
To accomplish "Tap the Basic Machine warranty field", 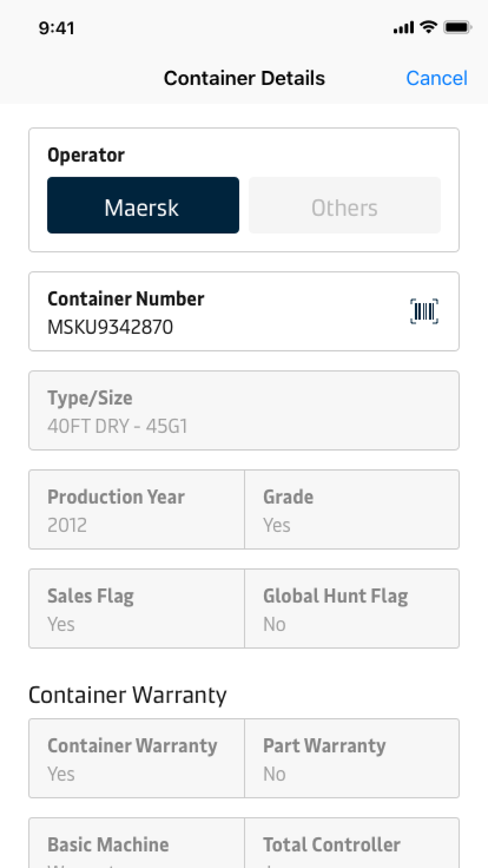I will tap(137, 846).
